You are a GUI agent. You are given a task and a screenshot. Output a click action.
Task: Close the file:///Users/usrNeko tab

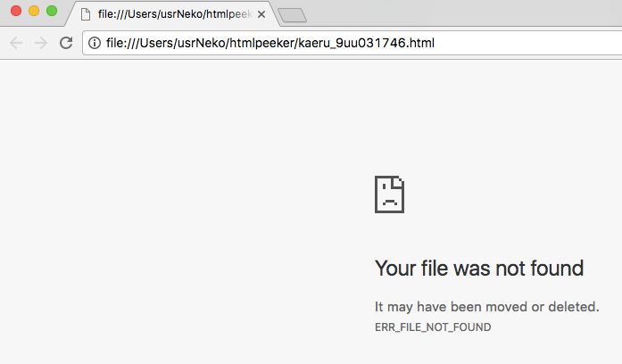point(261,14)
